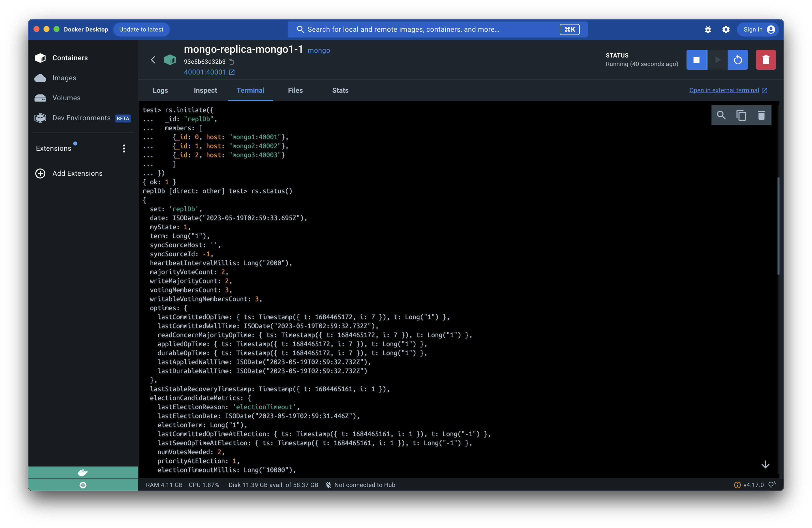
Task: Click the Not connected to Hub status
Action: tap(360, 485)
